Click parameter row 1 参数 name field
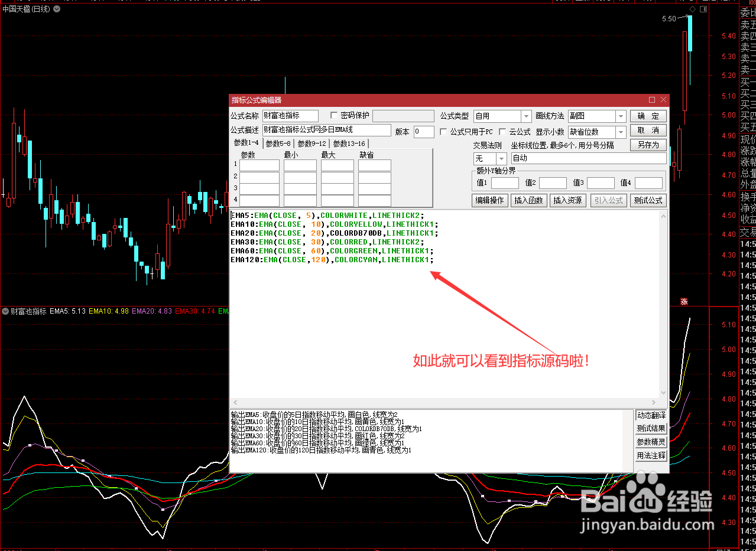This screenshot has height=551, width=756. coord(259,165)
